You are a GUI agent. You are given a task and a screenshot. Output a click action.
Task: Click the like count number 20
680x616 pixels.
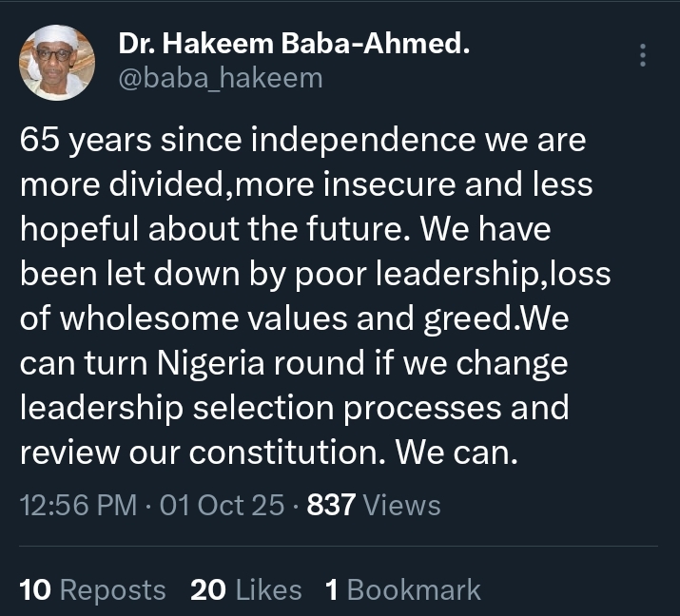(x=208, y=590)
